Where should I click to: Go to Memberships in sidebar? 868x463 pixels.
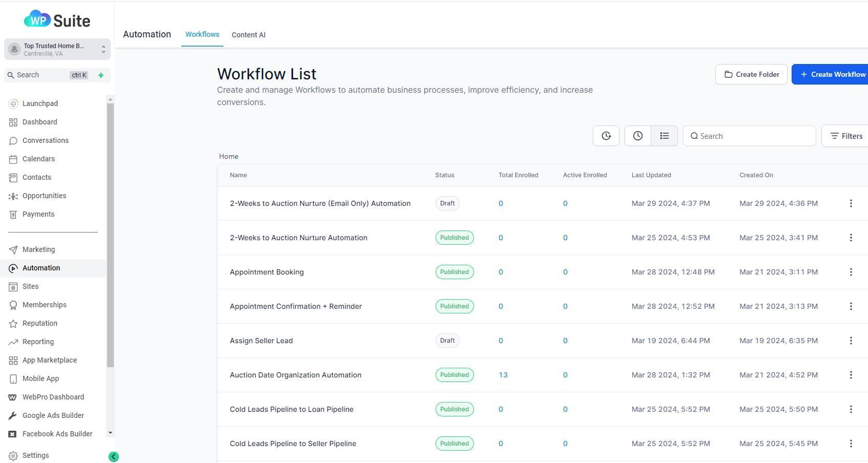coord(44,305)
